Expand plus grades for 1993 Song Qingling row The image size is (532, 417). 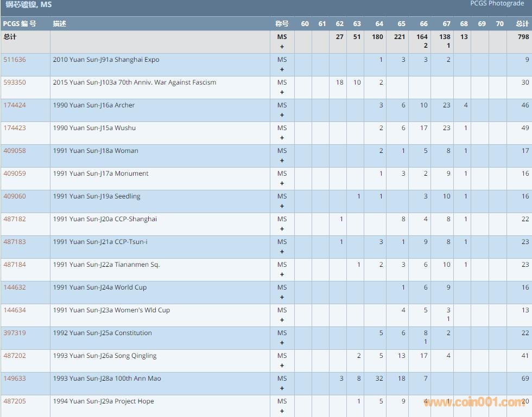[x=282, y=365]
